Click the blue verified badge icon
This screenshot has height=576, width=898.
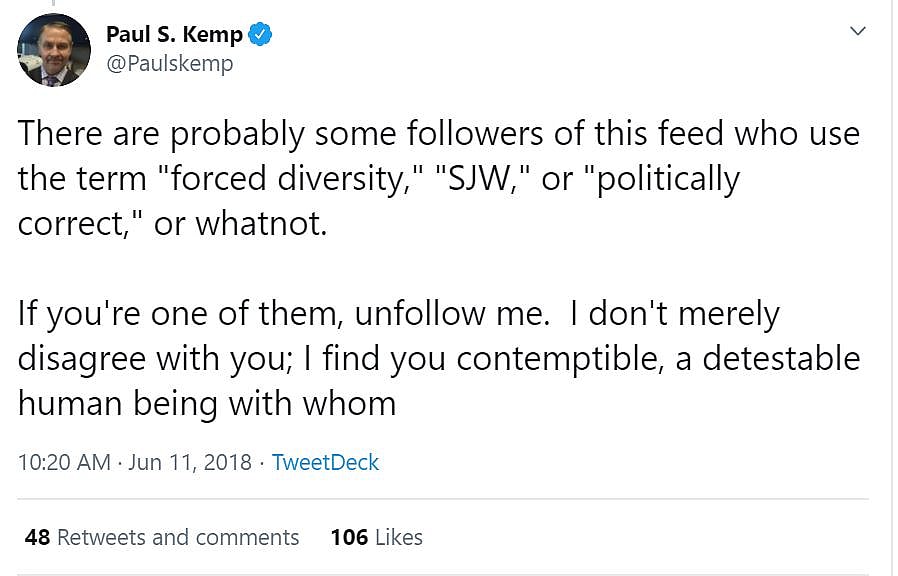261,35
